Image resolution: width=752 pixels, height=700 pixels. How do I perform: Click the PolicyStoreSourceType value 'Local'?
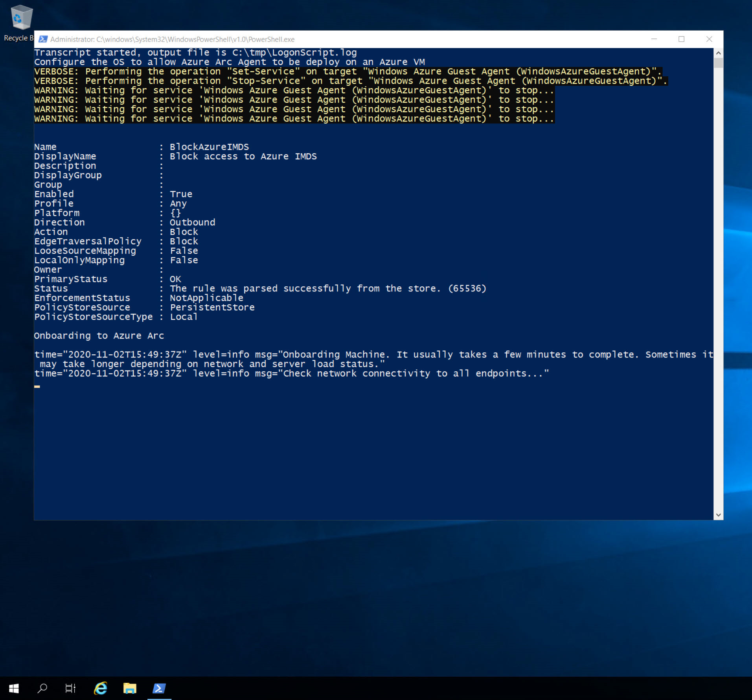point(184,317)
